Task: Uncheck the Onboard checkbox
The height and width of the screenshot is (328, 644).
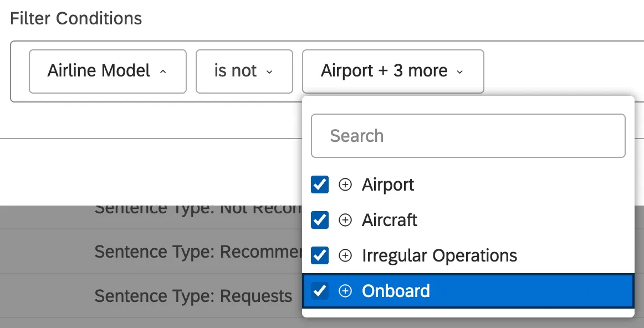Action: pyautogui.click(x=319, y=291)
